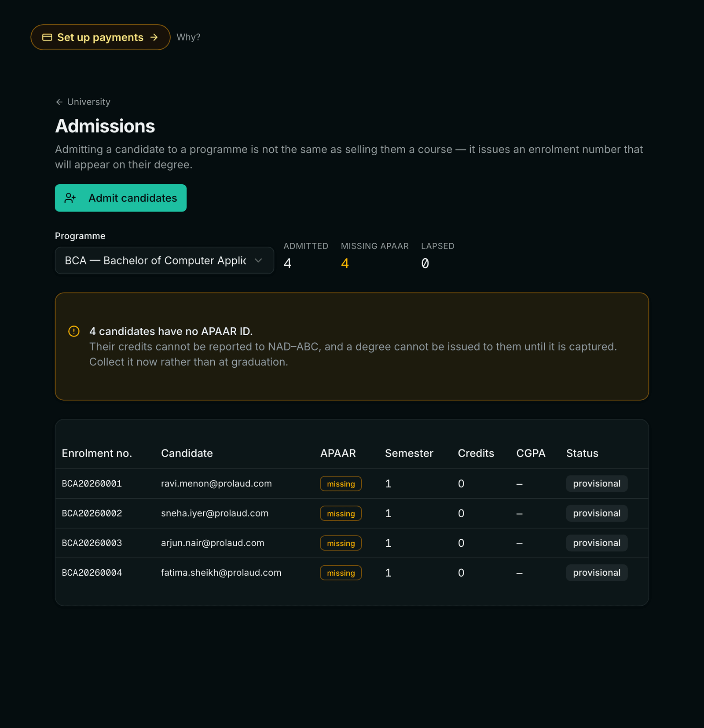Click the Status column header
This screenshot has width=704, height=728.
[x=582, y=454]
